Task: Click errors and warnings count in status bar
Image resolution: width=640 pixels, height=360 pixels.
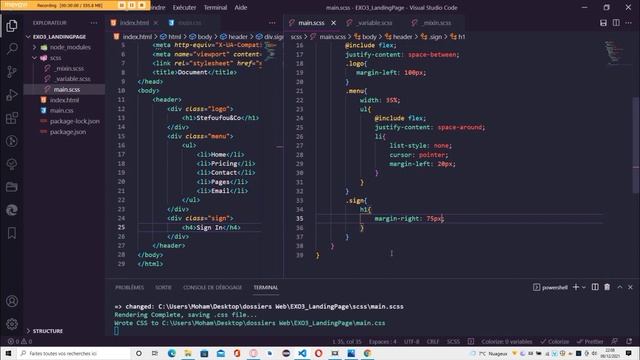Action: [19, 342]
